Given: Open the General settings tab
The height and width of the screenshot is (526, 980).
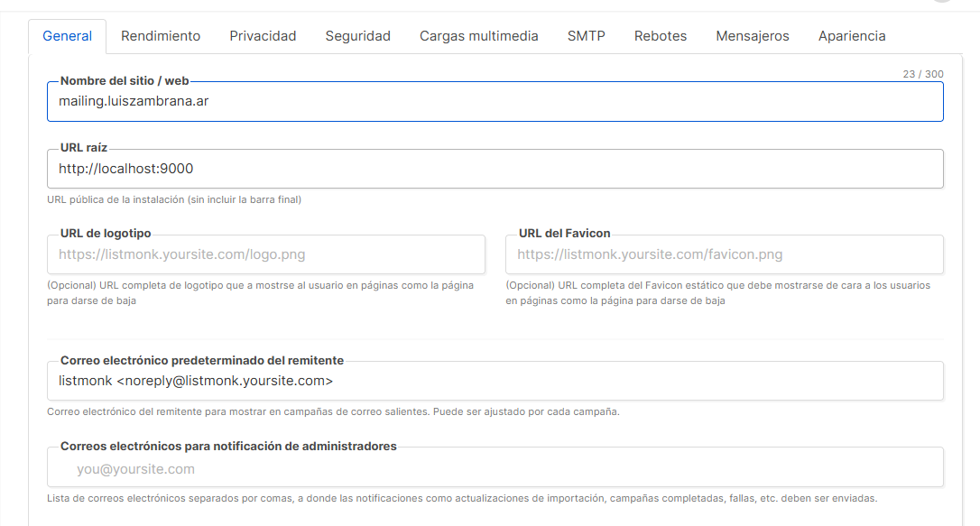Looking at the screenshot, I should (x=67, y=36).
